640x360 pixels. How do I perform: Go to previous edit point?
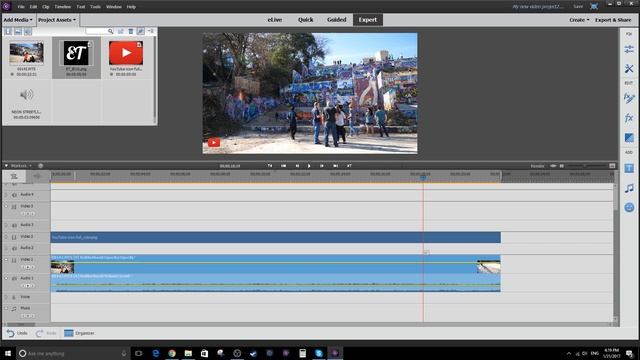click(x=283, y=166)
